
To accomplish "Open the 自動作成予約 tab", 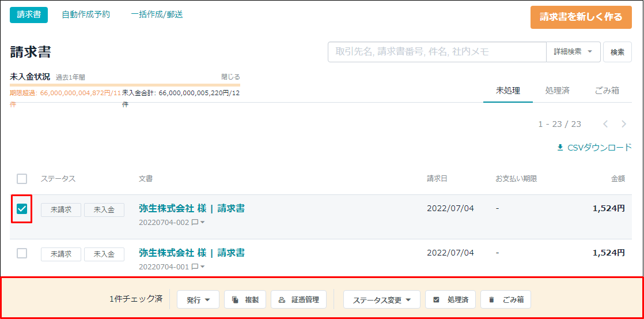I will coord(86,14).
